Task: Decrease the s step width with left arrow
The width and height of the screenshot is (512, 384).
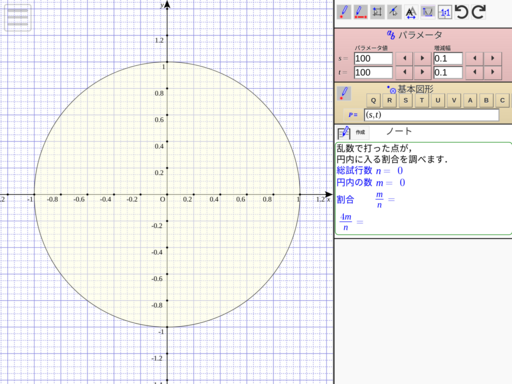Action: pyautogui.click(x=475, y=58)
